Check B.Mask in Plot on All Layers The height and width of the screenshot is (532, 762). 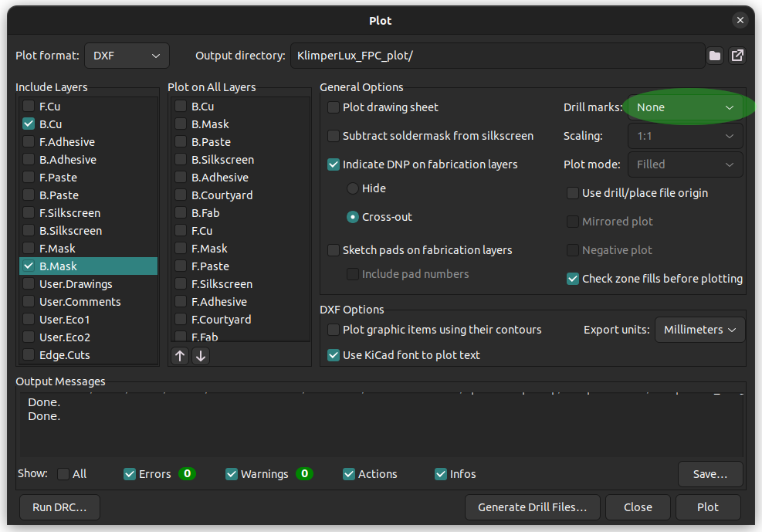pos(181,124)
